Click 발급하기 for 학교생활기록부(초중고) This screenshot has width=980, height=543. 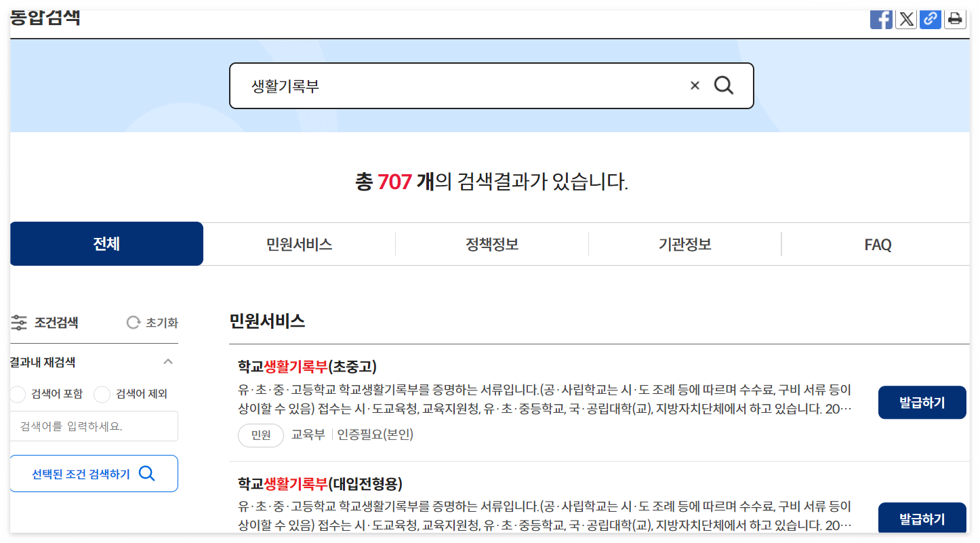coord(922,402)
